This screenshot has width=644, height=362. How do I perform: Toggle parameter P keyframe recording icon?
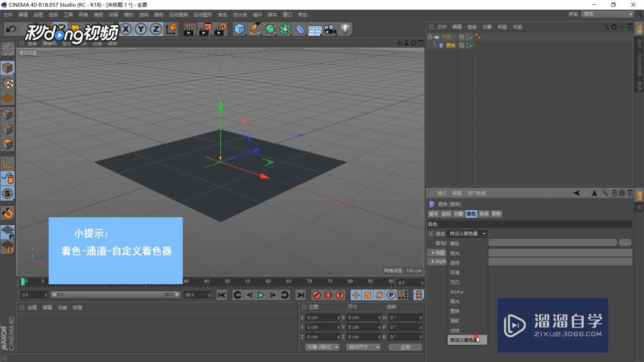pyautogui.click(x=391, y=295)
